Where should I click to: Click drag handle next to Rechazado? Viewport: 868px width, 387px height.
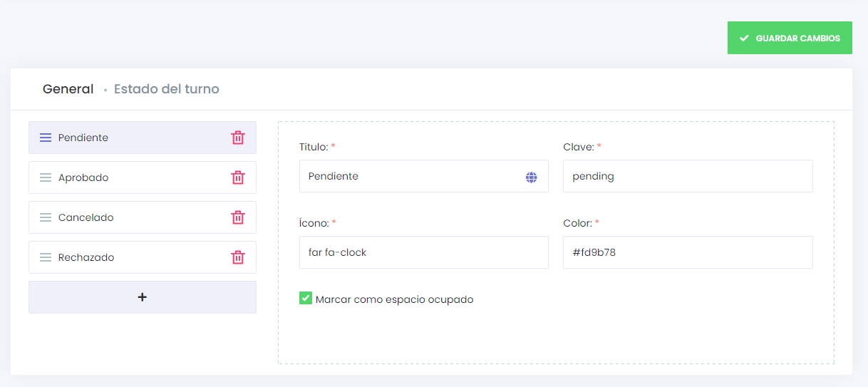tap(46, 257)
